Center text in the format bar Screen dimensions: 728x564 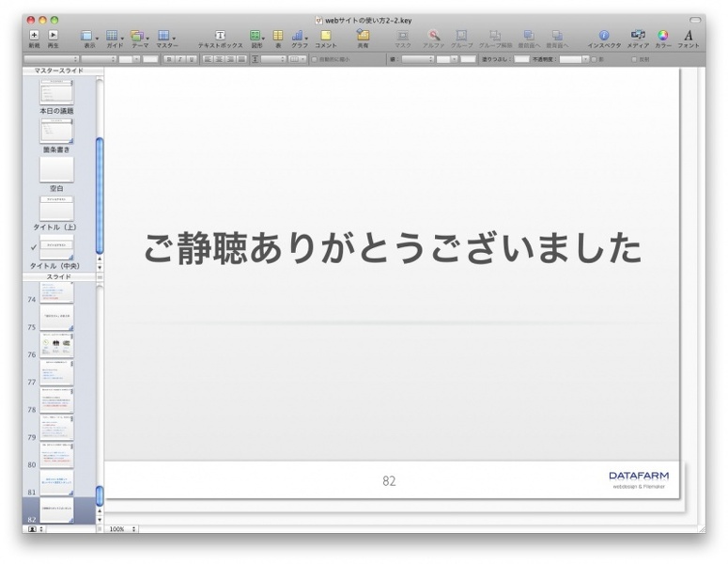[x=219, y=59]
